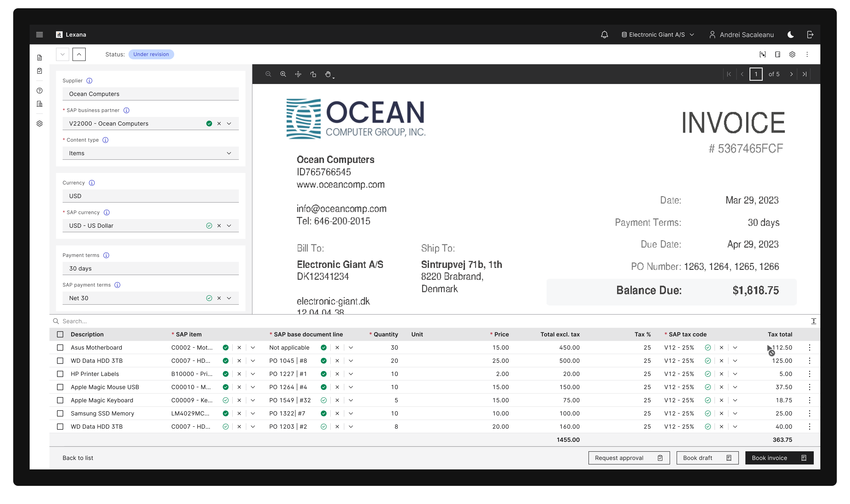Tick the checkbox for Samsung SSD Memory row
Screen dimensions: 850x504
point(61,413)
